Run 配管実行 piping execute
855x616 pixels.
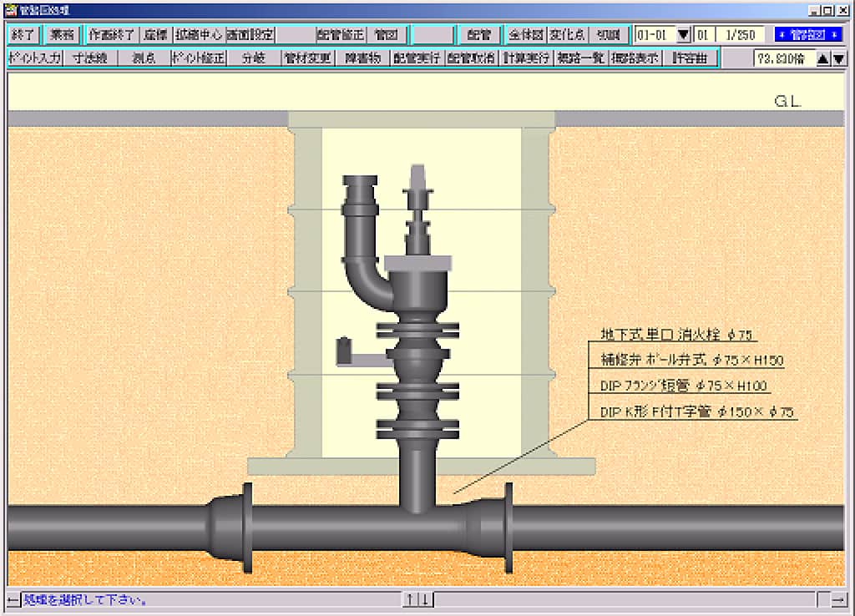(417, 58)
